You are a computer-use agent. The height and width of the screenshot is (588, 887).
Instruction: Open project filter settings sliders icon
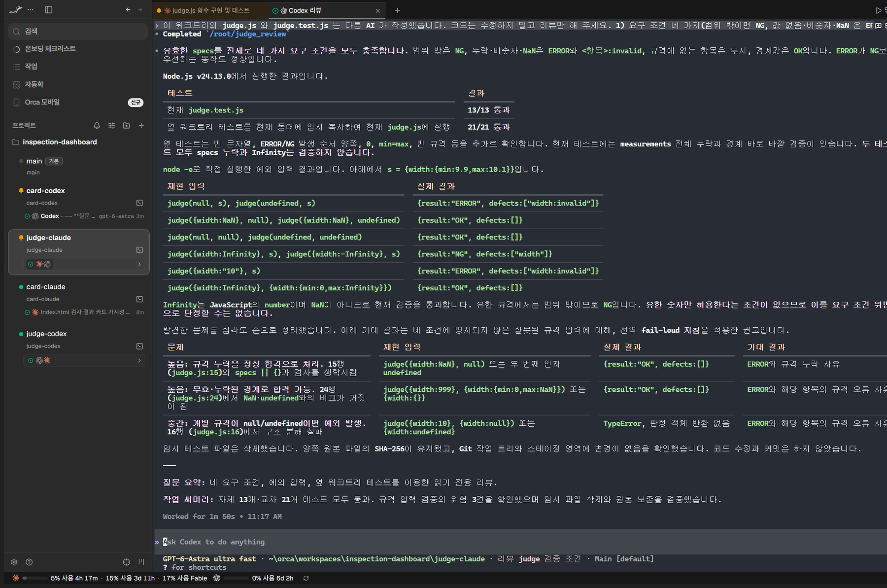112,126
